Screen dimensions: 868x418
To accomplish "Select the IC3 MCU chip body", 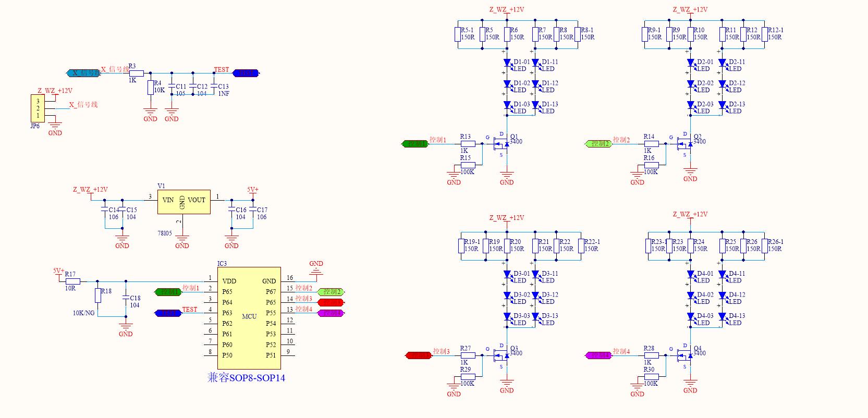I will [249, 318].
